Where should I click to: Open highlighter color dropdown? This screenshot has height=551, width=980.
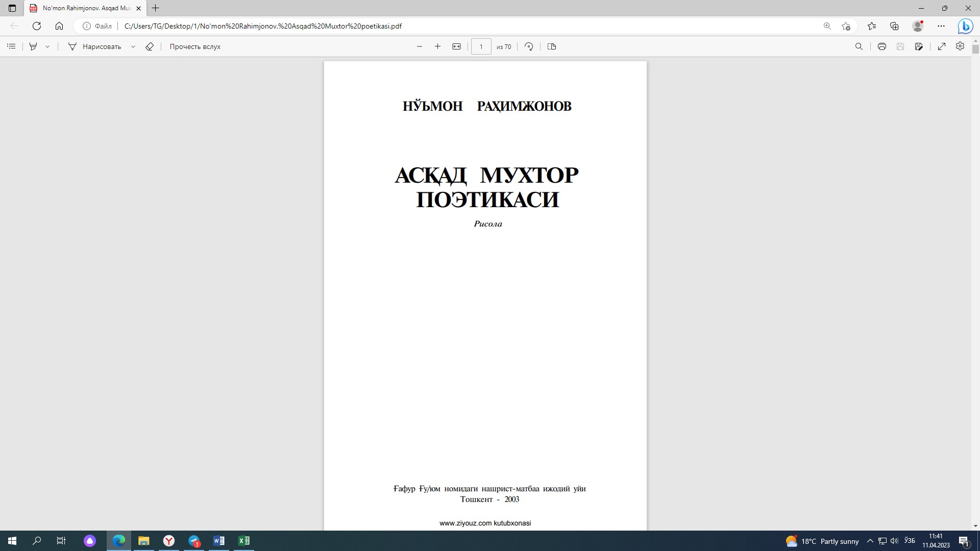tap(46, 46)
